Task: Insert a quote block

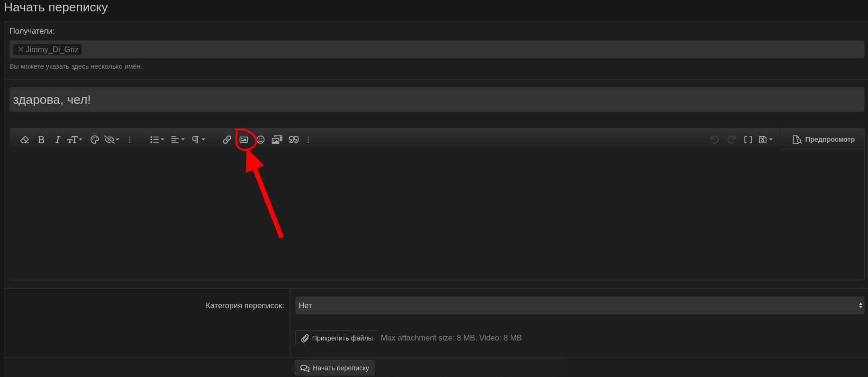Action: click(x=294, y=139)
